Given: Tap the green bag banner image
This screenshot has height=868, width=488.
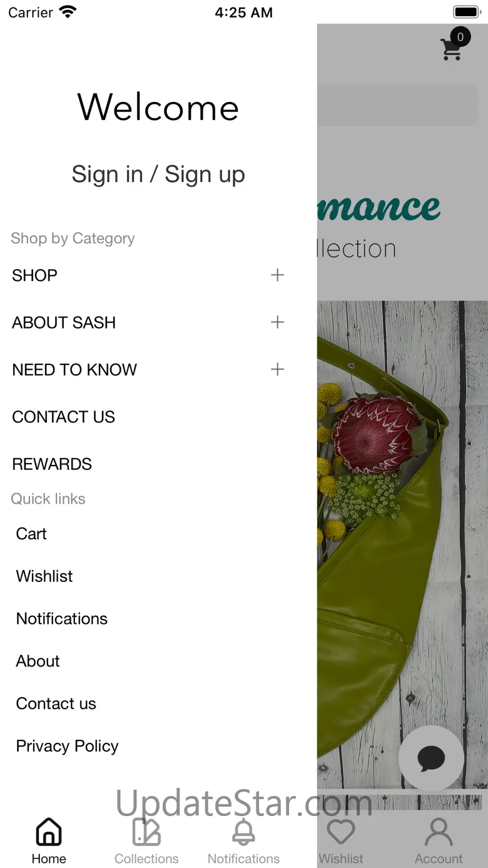Looking at the screenshot, I should tap(402, 544).
